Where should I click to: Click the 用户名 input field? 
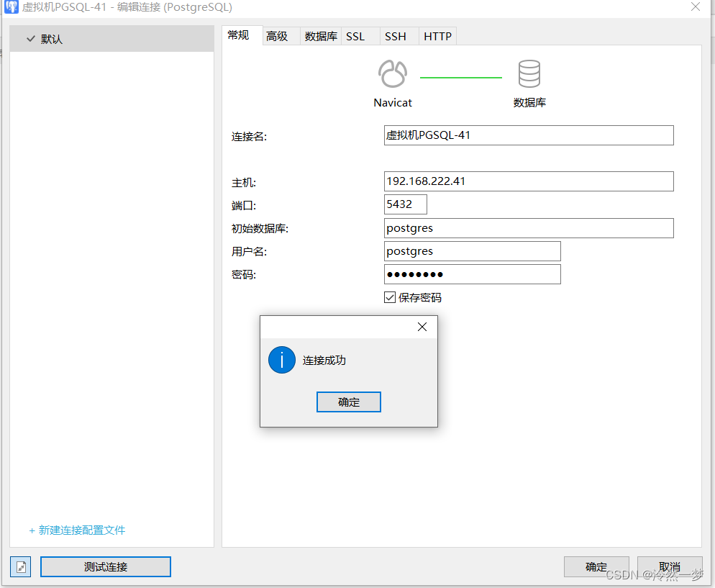pyautogui.click(x=473, y=251)
